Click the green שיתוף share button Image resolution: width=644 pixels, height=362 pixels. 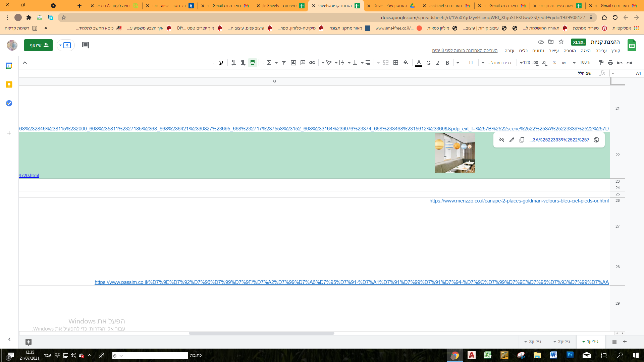(x=38, y=45)
